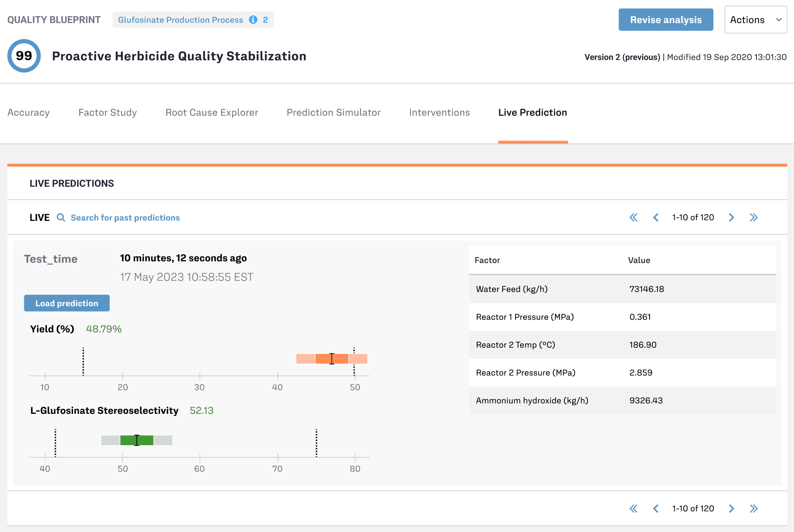Open the Actions dropdown menu
The height and width of the screenshot is (532, 794).
coord(755,20)
